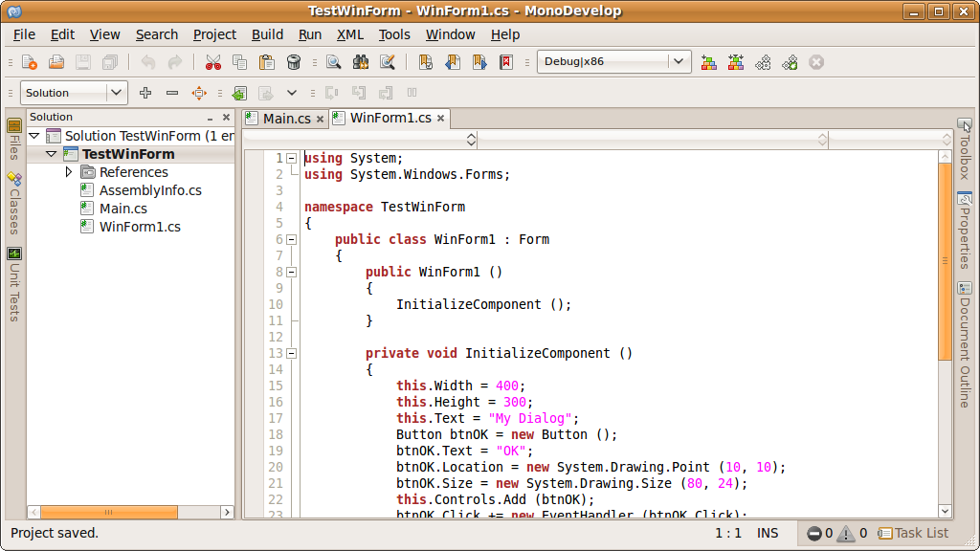Collapse the WinForm1 class fold at line 6
Screen dimensions: 980x551
(291, 239)
